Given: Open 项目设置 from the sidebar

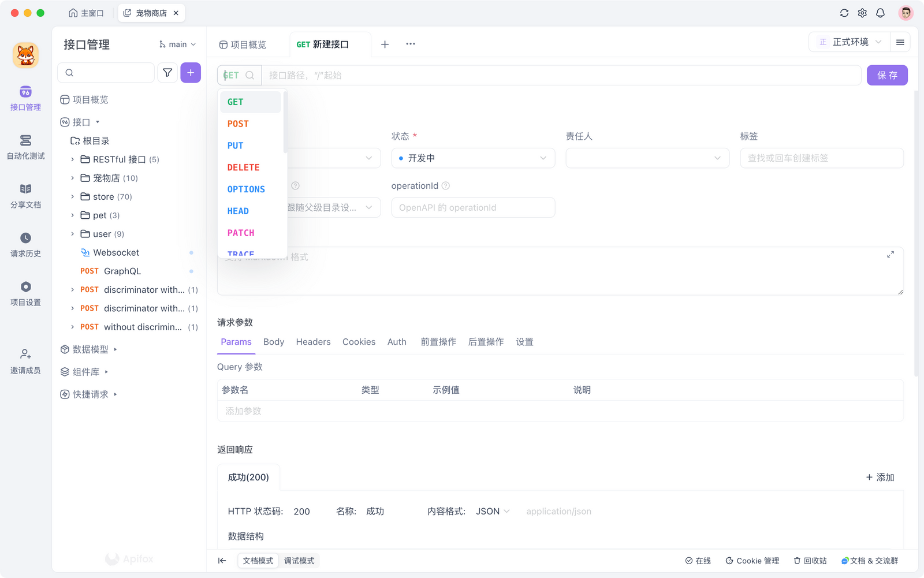Looking at the screenshot, I should click(x=25, y=293).
